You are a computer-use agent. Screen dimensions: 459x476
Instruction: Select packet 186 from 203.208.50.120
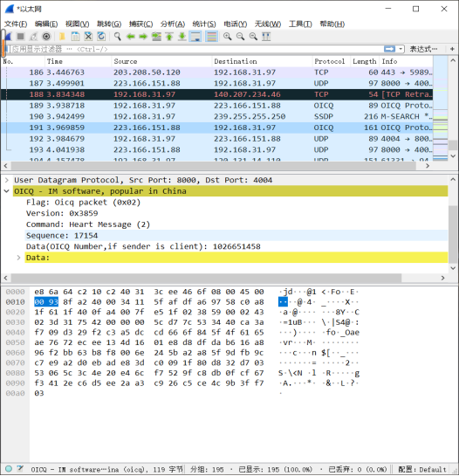tap(216, 72)
